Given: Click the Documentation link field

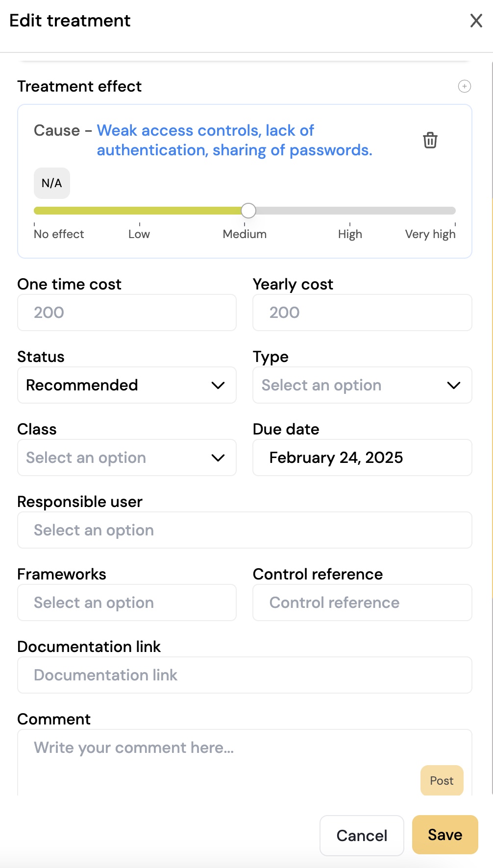Looking at the screenshot, I should tap(245, 675).
